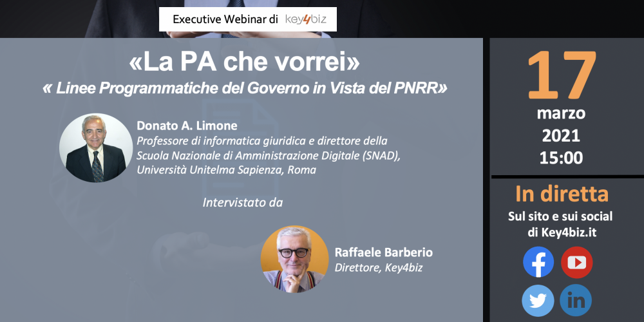Click subtitle Linee Programmatiche del Governo
This screenshot has width=644, height=322.
[x=245, y=88]
